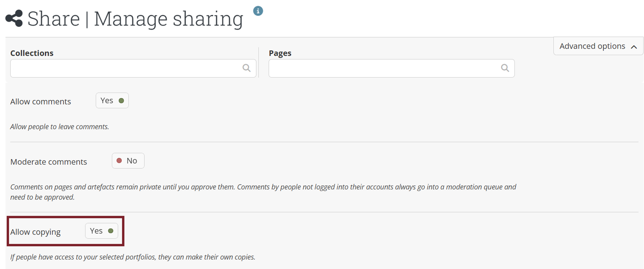This screenshot has height=269, width=644.
Task: Click the Allow copying label text
Action: [x=35, y=232]
